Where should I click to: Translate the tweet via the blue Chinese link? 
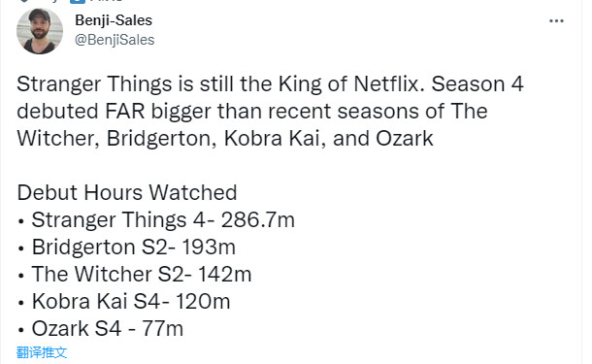tap(42, 352)
